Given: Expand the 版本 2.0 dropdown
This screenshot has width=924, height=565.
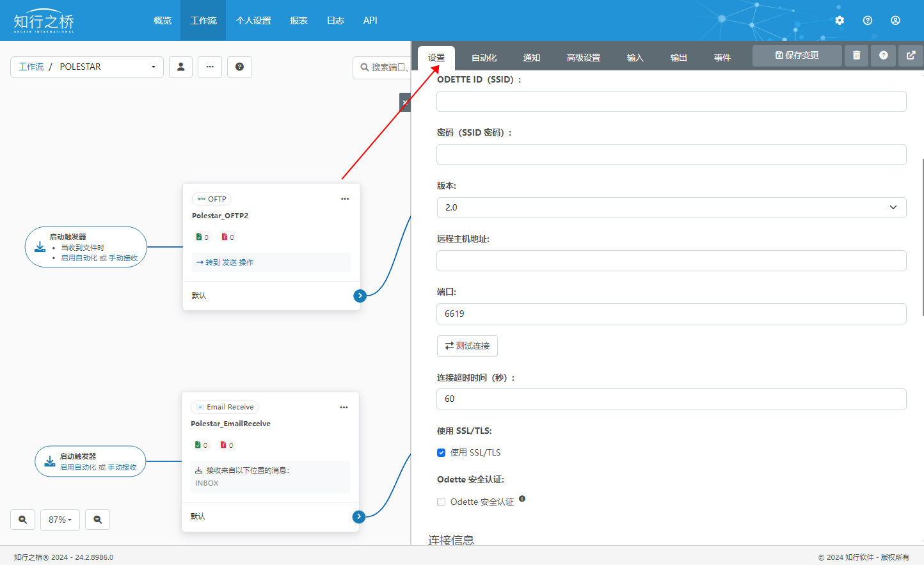Looking at the screenshot, I should point(671,207).
